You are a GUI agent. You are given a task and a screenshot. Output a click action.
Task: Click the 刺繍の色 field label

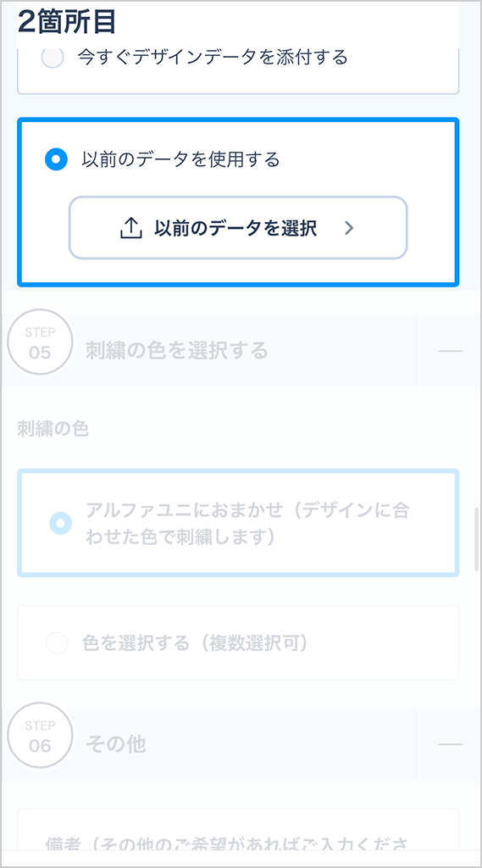[53, 430]
